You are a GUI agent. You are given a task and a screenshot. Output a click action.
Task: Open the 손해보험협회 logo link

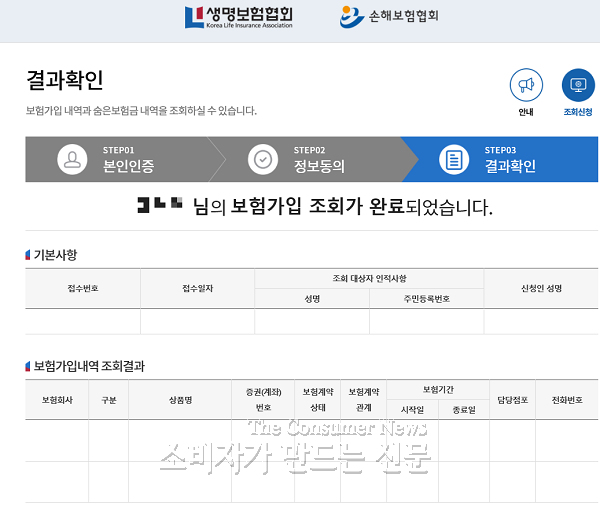[x=389, y=16]
